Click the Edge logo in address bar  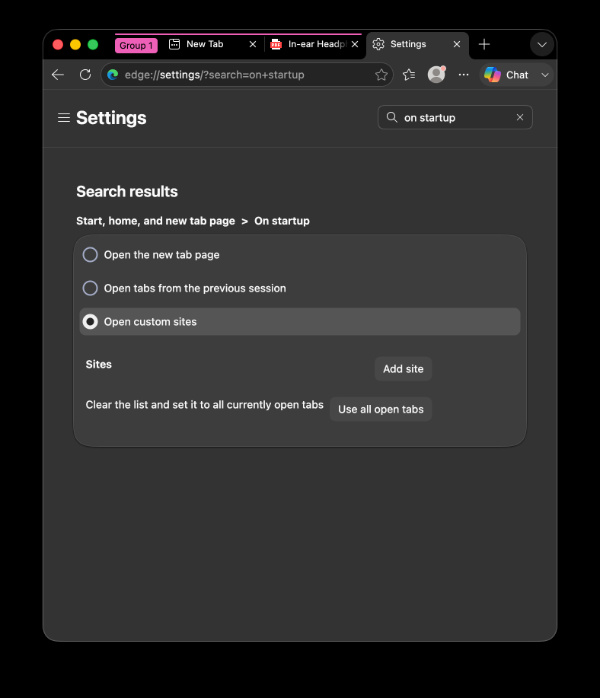point(113,75)
